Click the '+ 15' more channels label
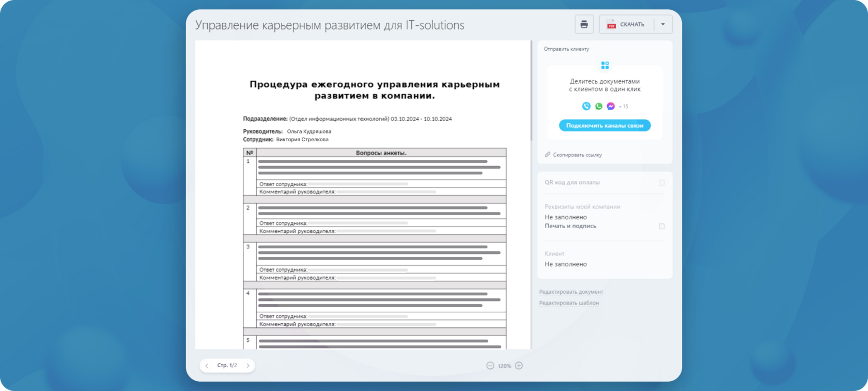Screen dimensions: 868x391 [624, 107]
